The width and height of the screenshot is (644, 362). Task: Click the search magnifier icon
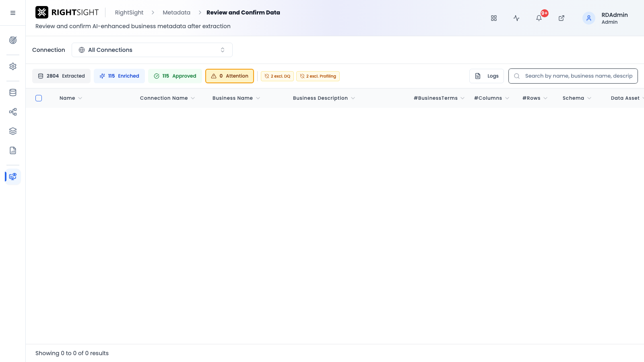tap(517, 76)
